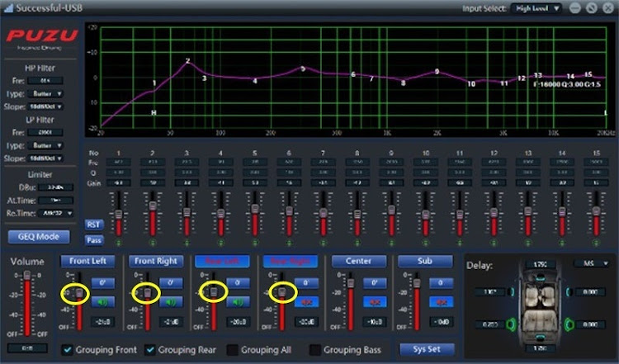Click the HP Filter Fre input field

[45, 81]
